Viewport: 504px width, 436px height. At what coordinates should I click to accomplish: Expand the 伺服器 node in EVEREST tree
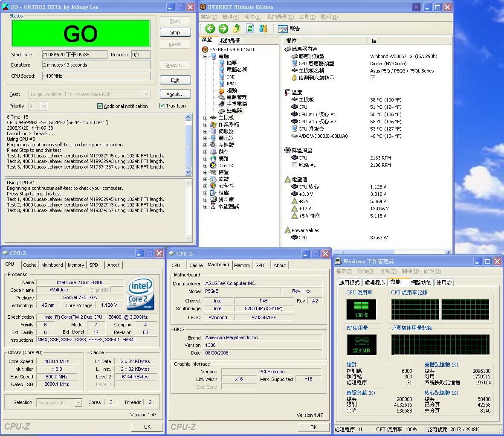205,131
